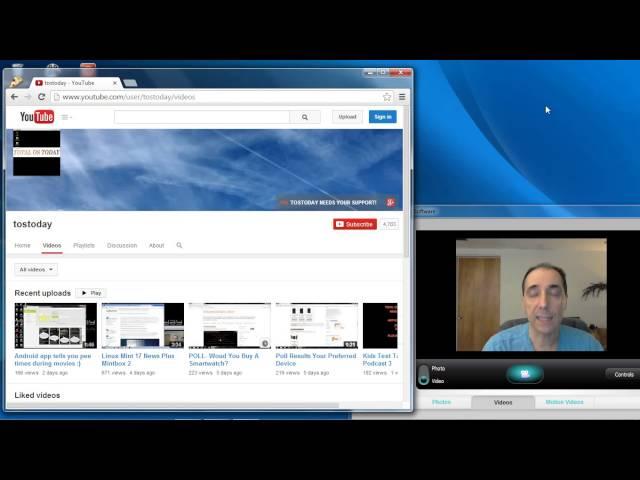Open the Chrome menu icon
This screenshot has width=640, height=480.
[x=402, y=97]
